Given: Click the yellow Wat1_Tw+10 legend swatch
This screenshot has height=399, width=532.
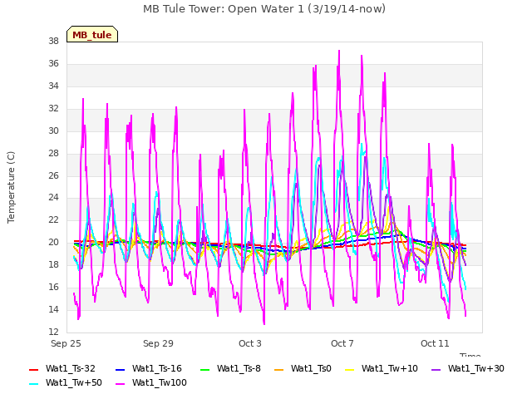Looking at the screenshot, I should [x=349, y=369].
